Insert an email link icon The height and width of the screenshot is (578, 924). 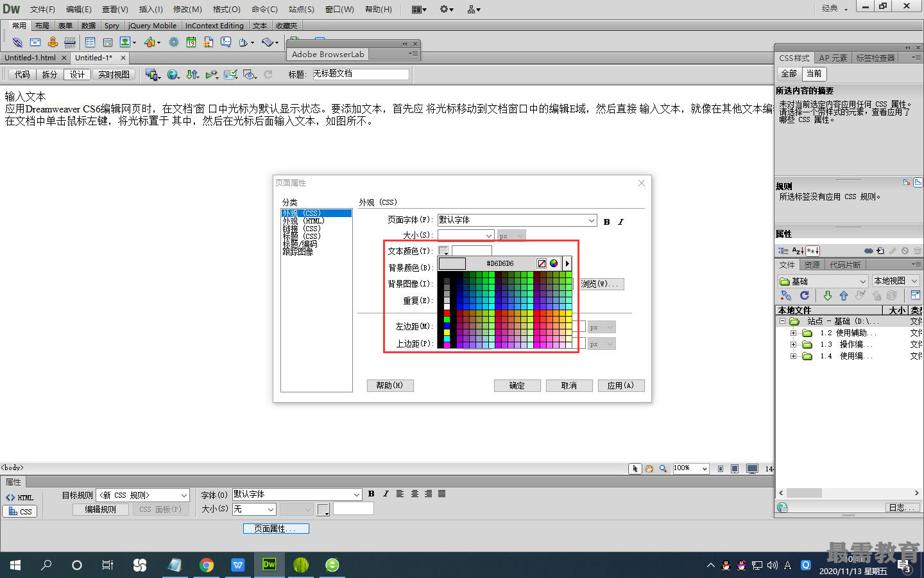tap(35, 42)
